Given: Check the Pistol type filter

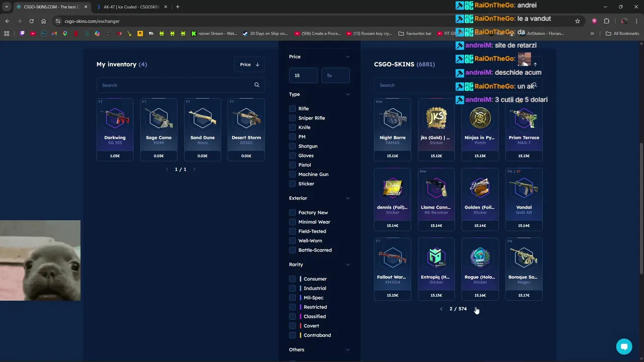Looking at the screenshot, I should pos(292,165).
